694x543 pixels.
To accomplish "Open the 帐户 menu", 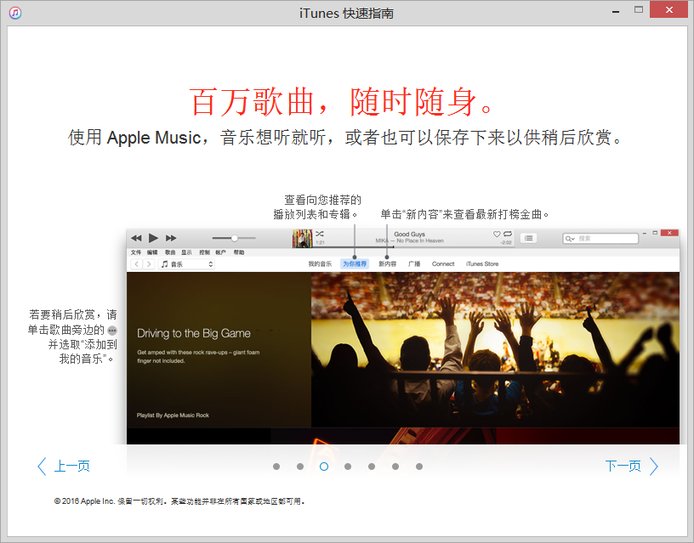I will 221,252.
